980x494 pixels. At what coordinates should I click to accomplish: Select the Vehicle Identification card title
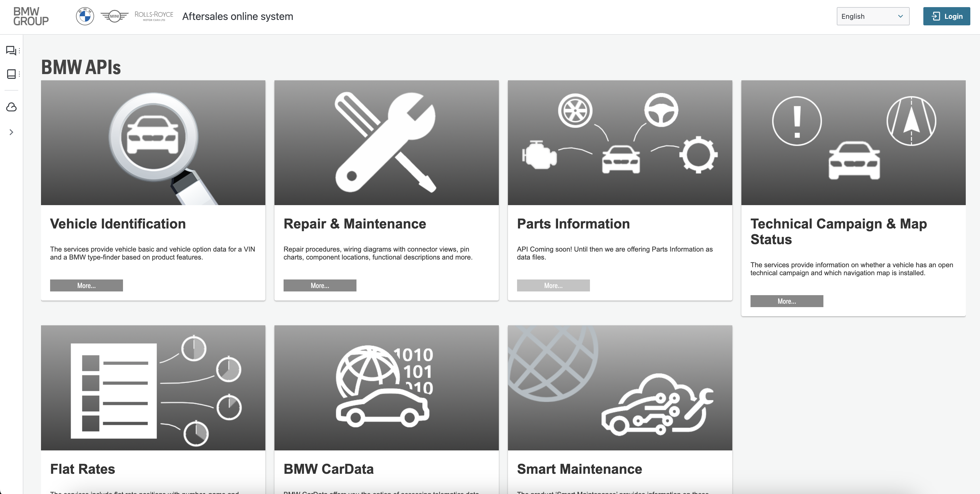coord(118,224)
